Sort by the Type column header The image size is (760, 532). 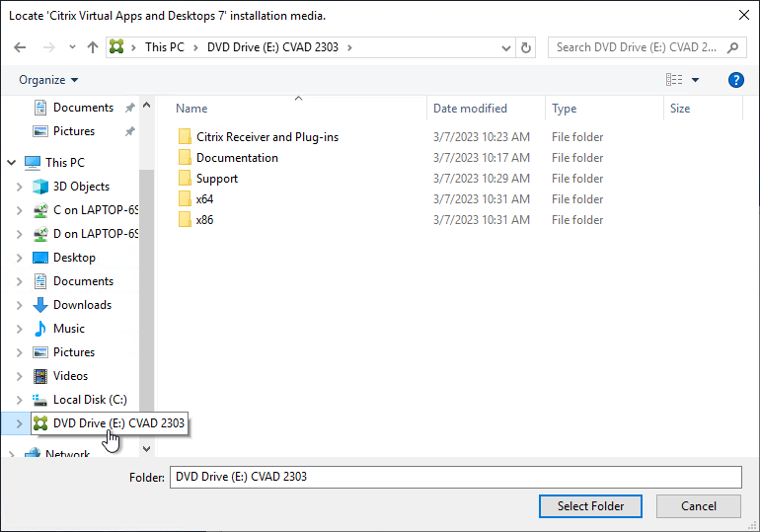[x=565, y=109]
